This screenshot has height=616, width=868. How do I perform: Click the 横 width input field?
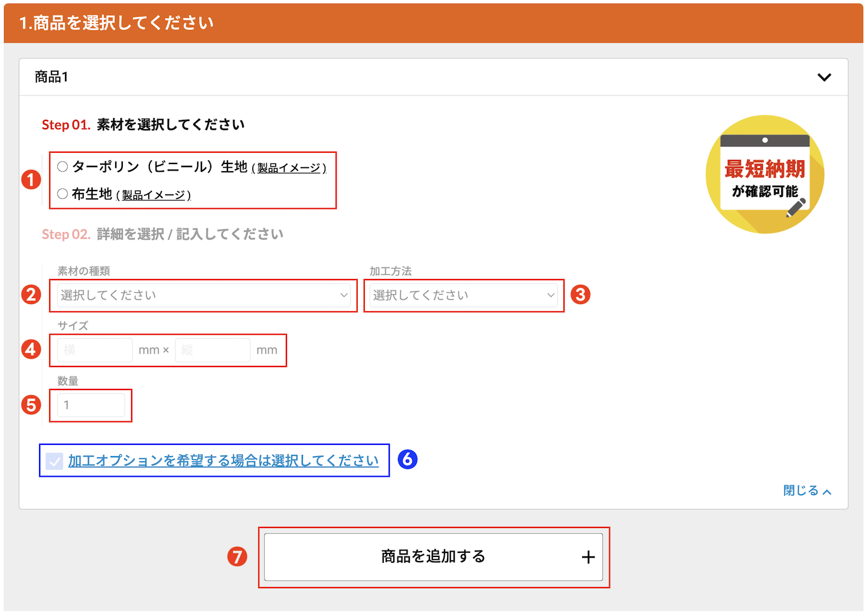[x=94, y=349]
